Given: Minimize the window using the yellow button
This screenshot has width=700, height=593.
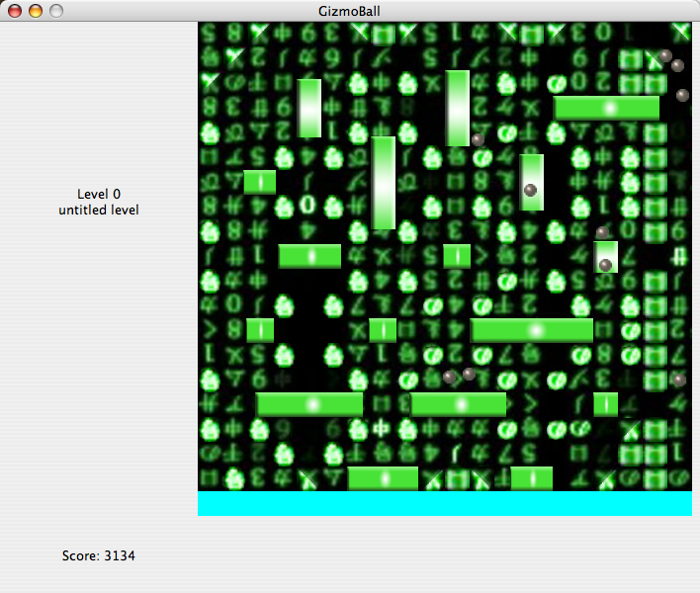Looking at the screenshot, I should (x=35, y=11).
